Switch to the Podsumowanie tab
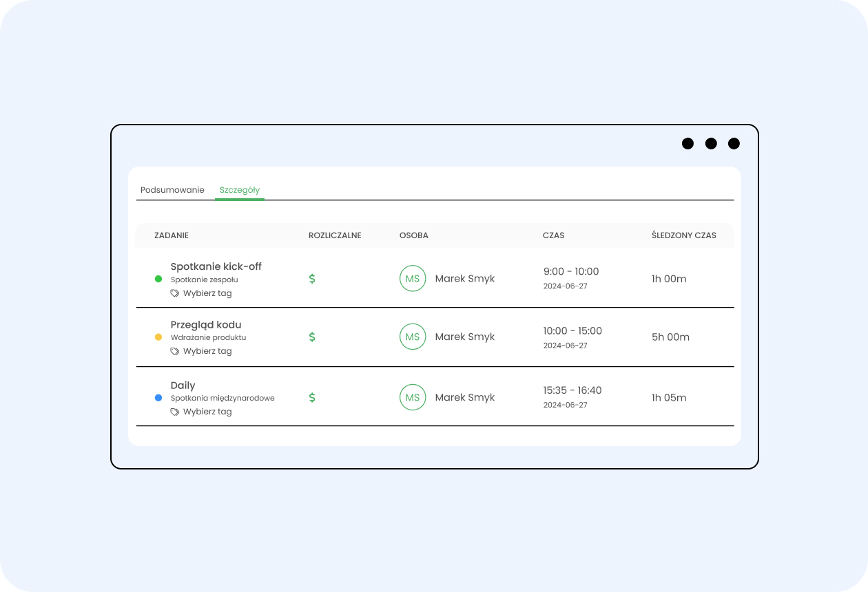The width and height of the screenshot is (868, 592). click(172, 190)
